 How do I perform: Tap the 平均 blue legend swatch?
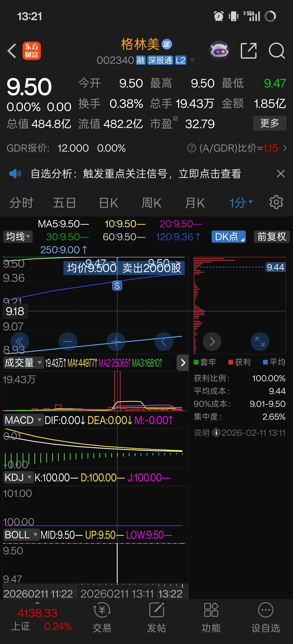click(265, 362)
